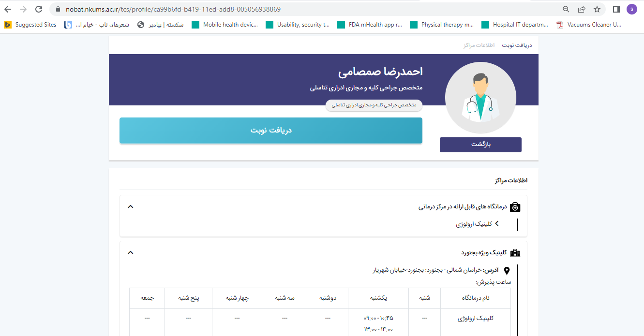
Task: Click the browser forward arrow
Action: click(23, 9)
